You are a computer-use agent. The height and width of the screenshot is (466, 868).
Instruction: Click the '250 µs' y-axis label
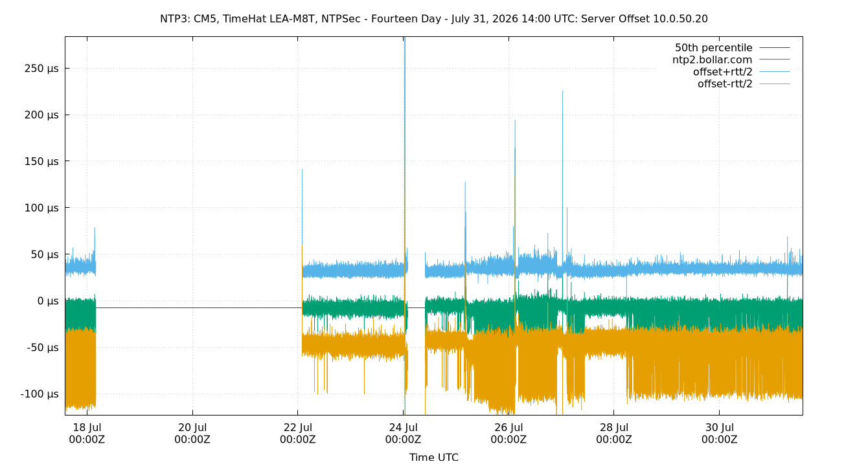point(41,69)
